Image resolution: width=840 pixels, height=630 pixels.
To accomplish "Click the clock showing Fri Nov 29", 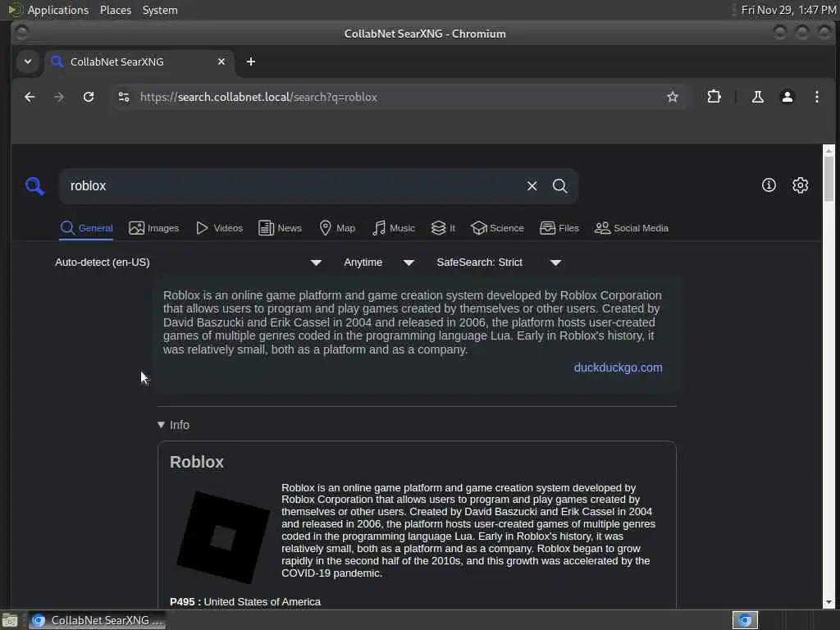I will coord(788,10).
